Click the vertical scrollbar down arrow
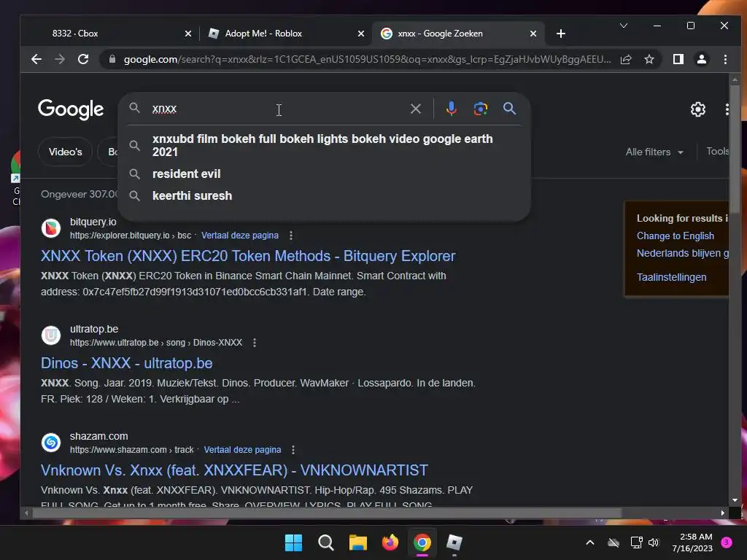The image size is (747, 560). (x=735, y=500)
